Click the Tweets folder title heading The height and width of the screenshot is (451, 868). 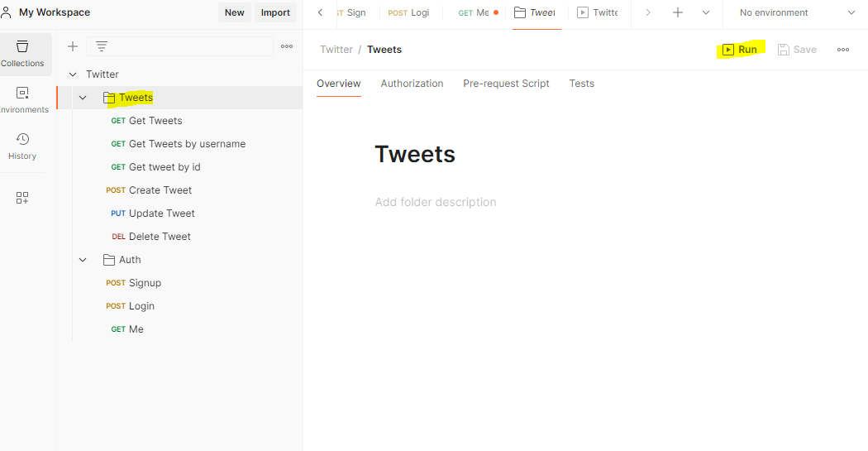415,155
